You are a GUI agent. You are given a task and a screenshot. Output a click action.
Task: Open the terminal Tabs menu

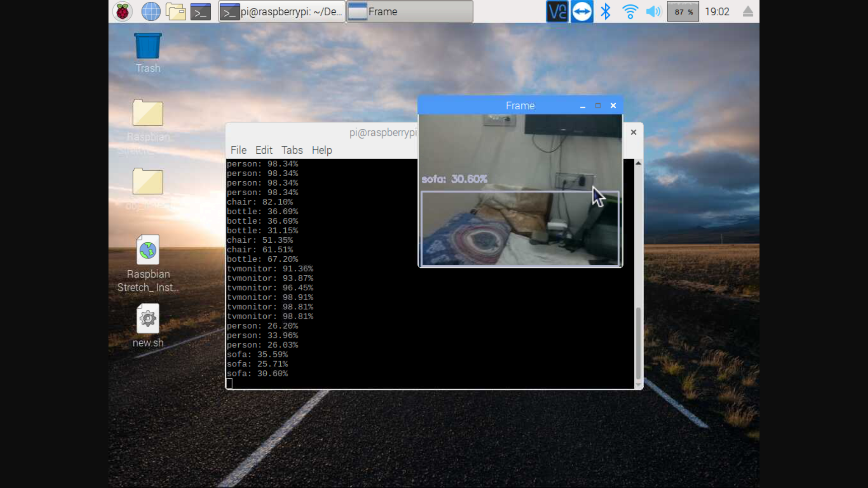click(x=292, y=150)
